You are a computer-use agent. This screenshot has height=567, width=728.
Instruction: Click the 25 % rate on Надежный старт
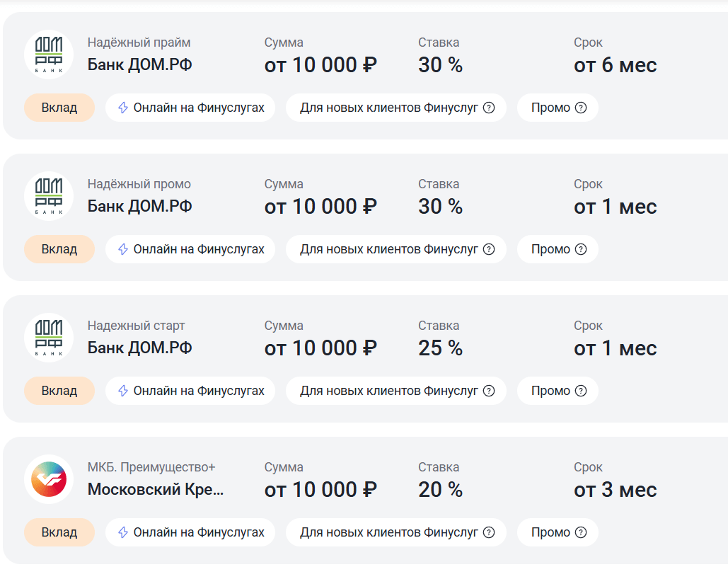tap(441, 348)
